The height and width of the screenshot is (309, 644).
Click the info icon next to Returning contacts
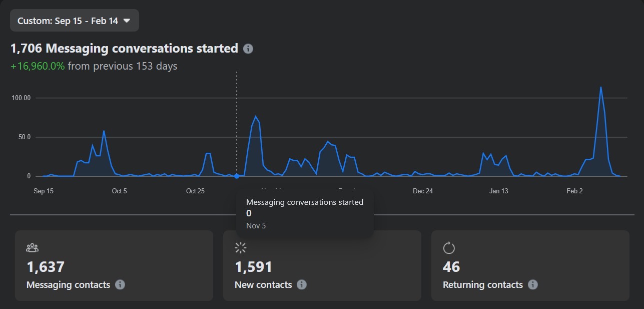(x=533, y=284)
